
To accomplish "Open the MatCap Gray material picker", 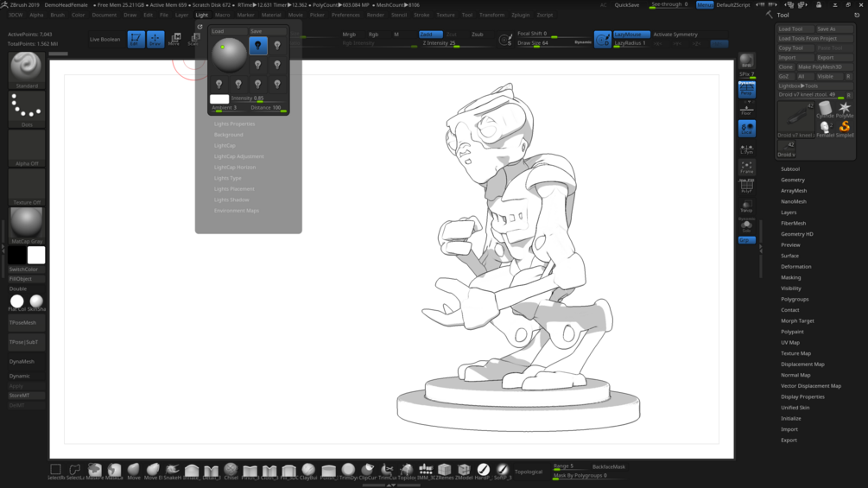I will [27, 225].
